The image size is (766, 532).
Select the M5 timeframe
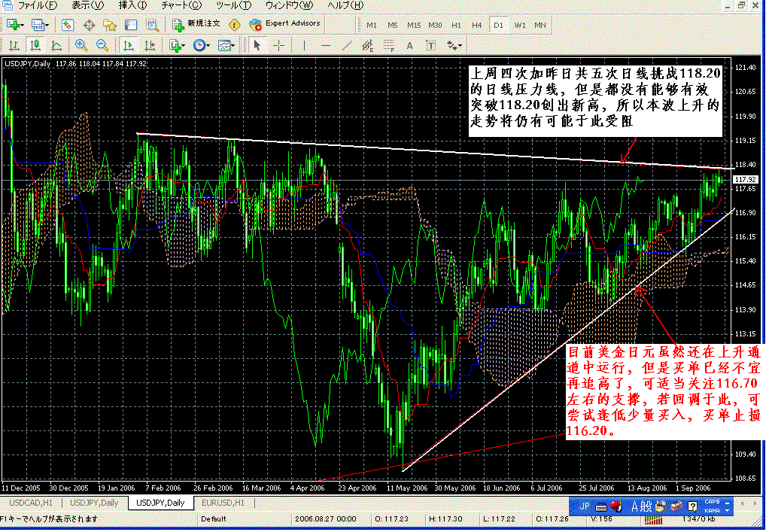coord(392,25)
